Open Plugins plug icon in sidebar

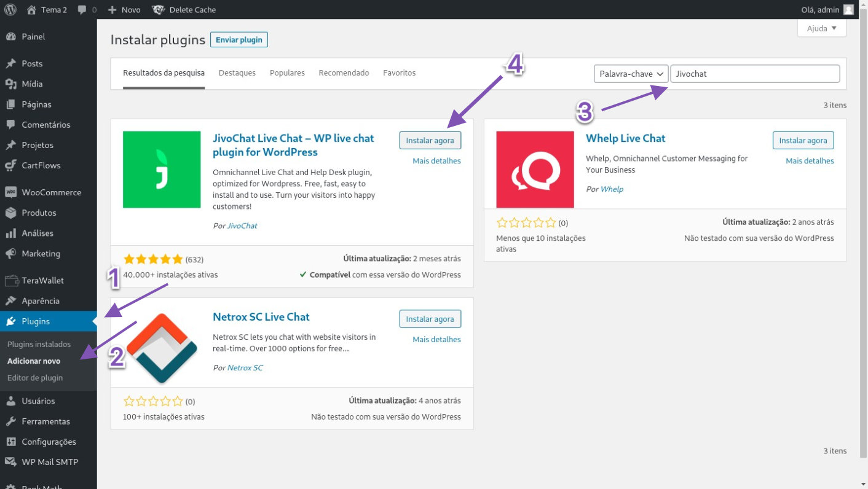point(10,321)
